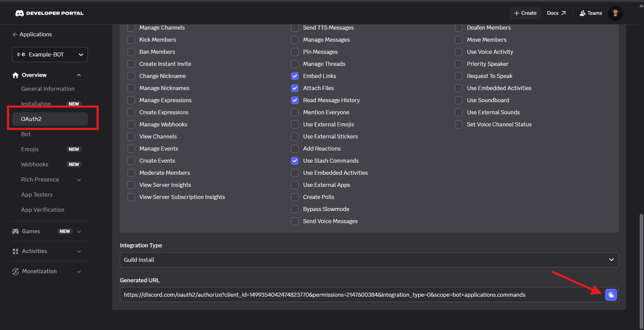Check the Create Instant Invite permission
Image resolution: width=644 pixels, height=330 pixels.
click(x=131, y=64)
